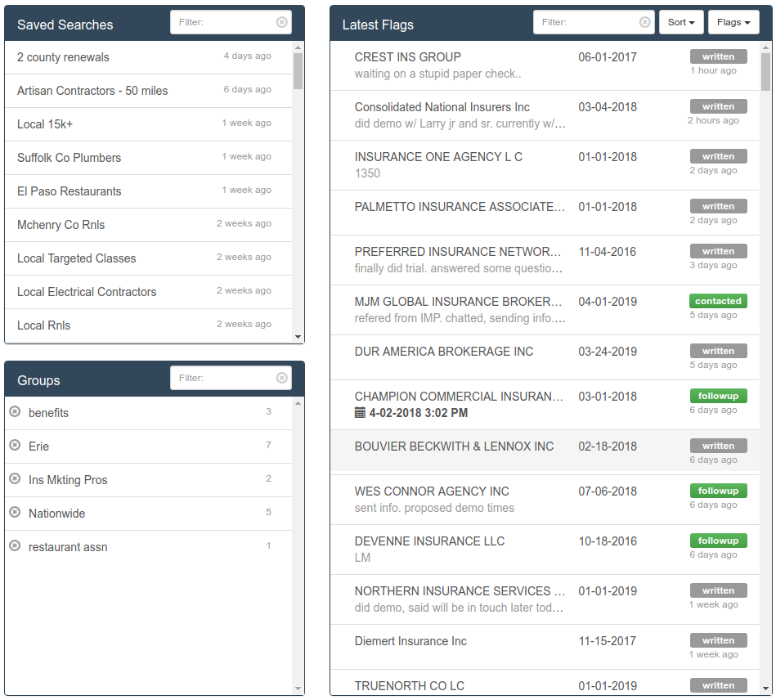
Task: Open PALMETTO INSURANCE ASSOCIATE entry
Action: [545, 213]
